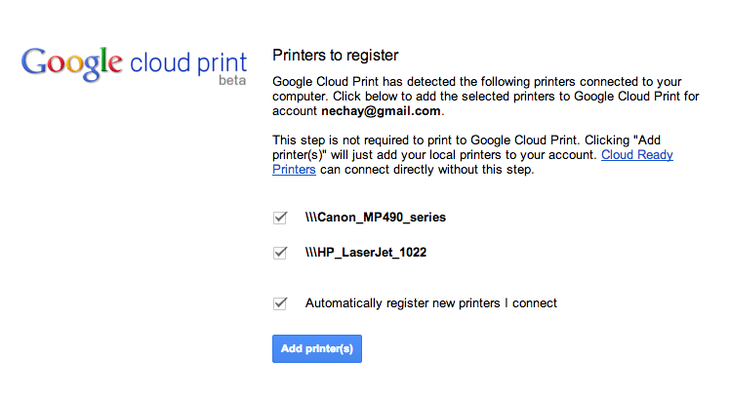Disable automatically register new printers checkbox

280,303
